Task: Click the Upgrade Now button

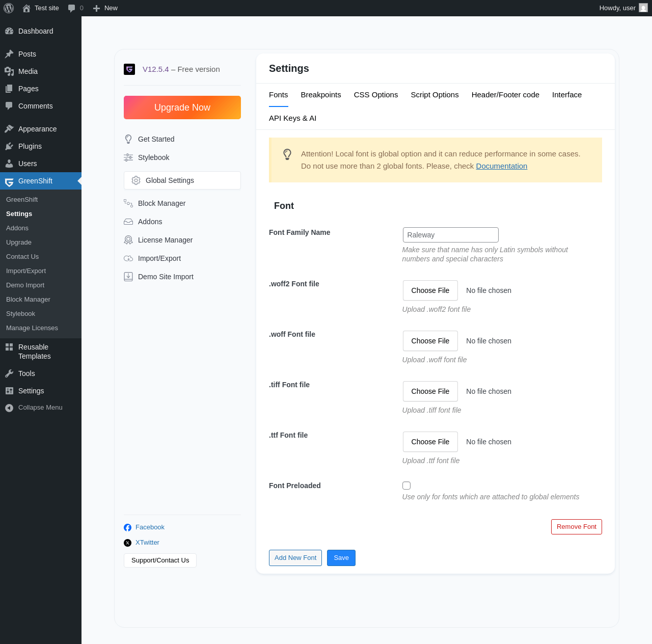Action: 182,108
